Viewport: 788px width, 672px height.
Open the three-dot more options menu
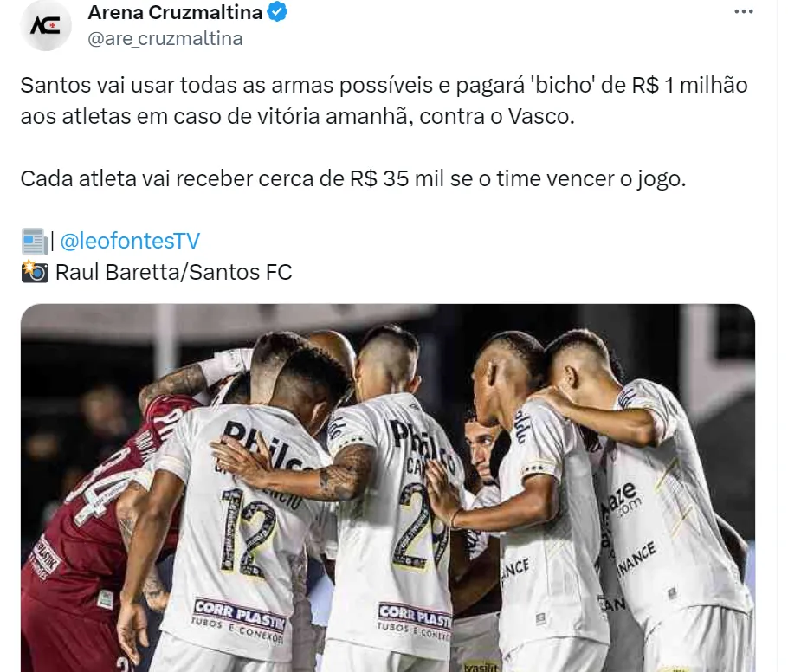point(743,11)
